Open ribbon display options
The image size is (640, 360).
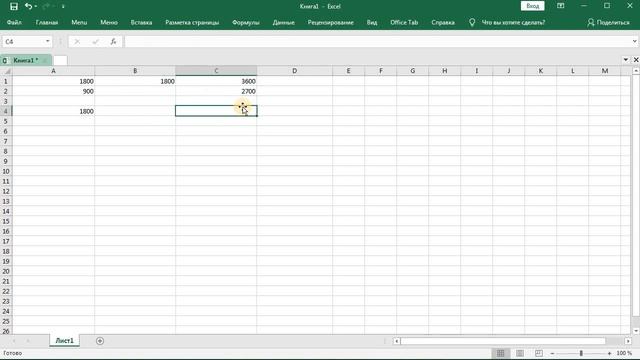pyautogui.click(x=560, y=6)
